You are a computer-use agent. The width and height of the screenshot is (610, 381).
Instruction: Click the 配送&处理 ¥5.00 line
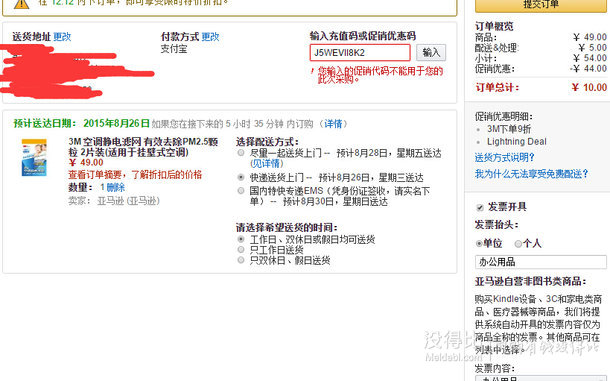[x=541, y=48]
